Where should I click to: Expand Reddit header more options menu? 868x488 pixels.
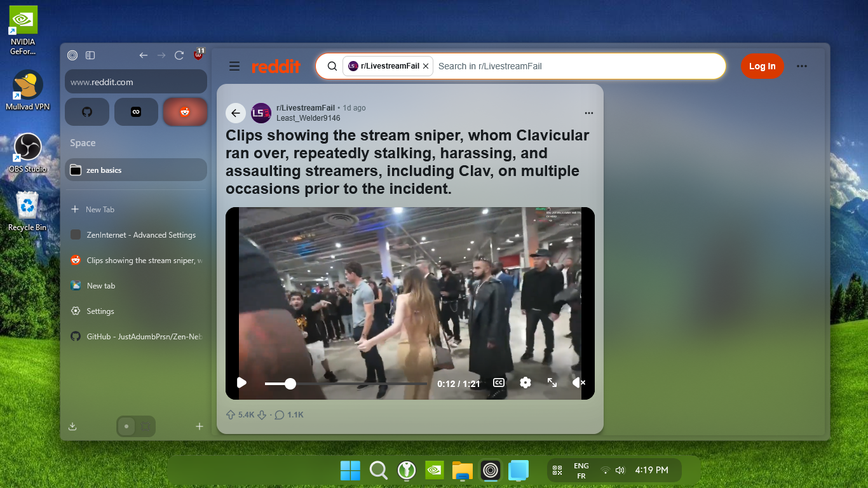pyautogui.click(x=802, y=66)
